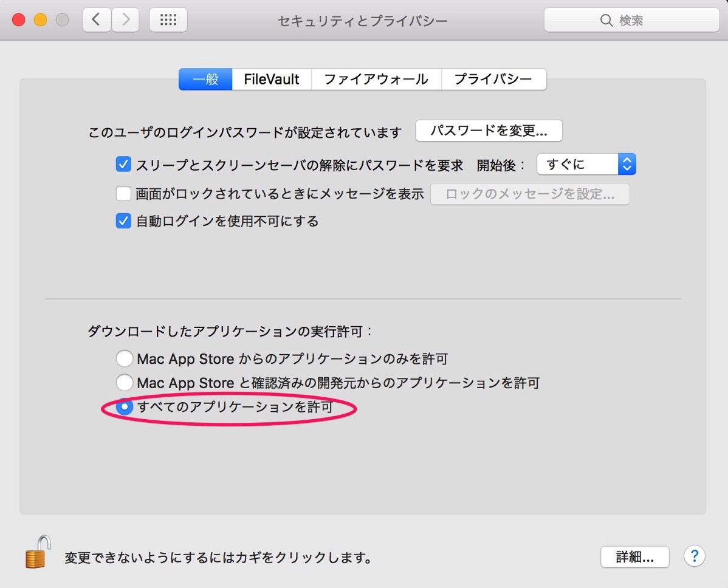Select Mac App Store and identified developers
This screenshot has width=728, height=588.
(x=125, y=383)
